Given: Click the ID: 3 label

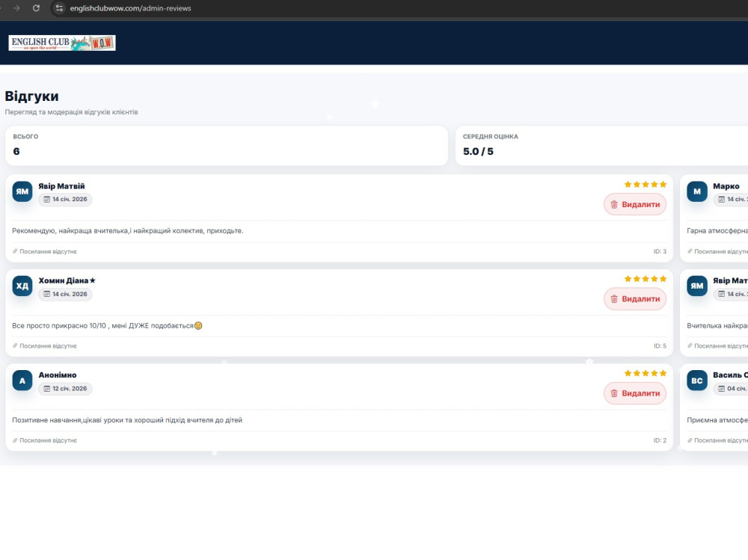Looking at the screenshot, I should (660, 251).
